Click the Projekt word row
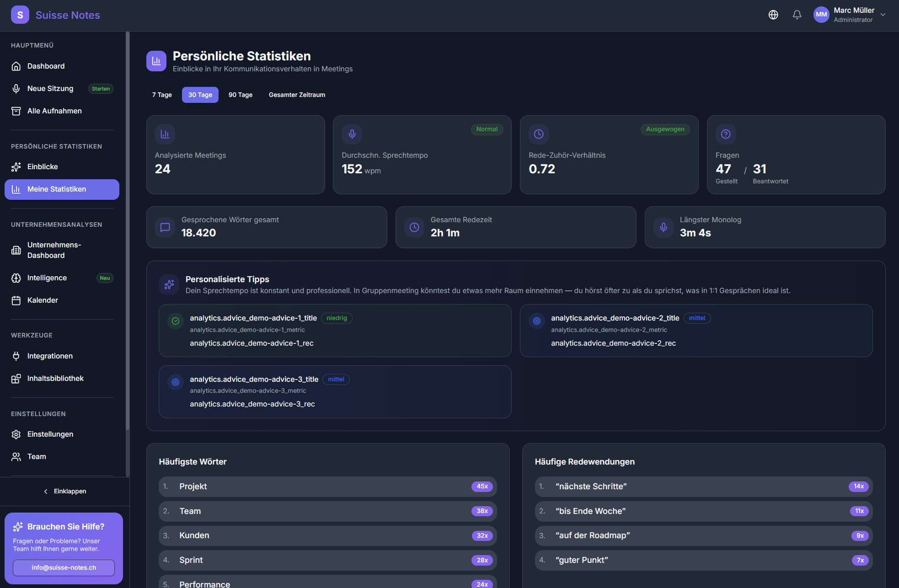The height and width of the screenshot is (588, 899). 327,486
